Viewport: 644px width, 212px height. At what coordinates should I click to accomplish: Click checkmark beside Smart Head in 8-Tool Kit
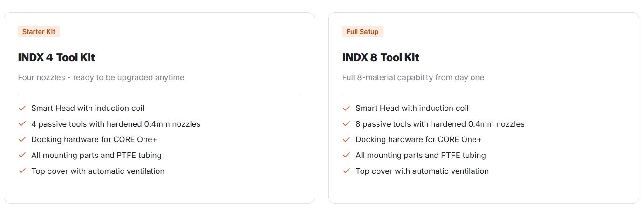346,109
